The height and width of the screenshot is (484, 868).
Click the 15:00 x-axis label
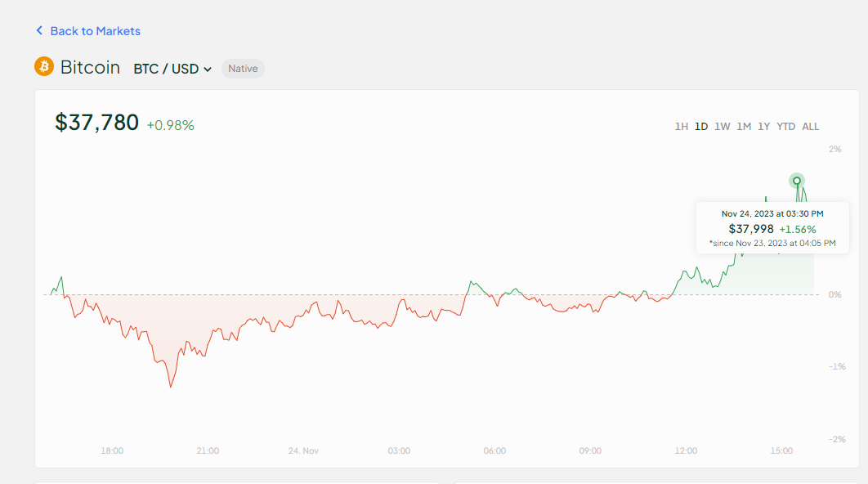[781, 450]
